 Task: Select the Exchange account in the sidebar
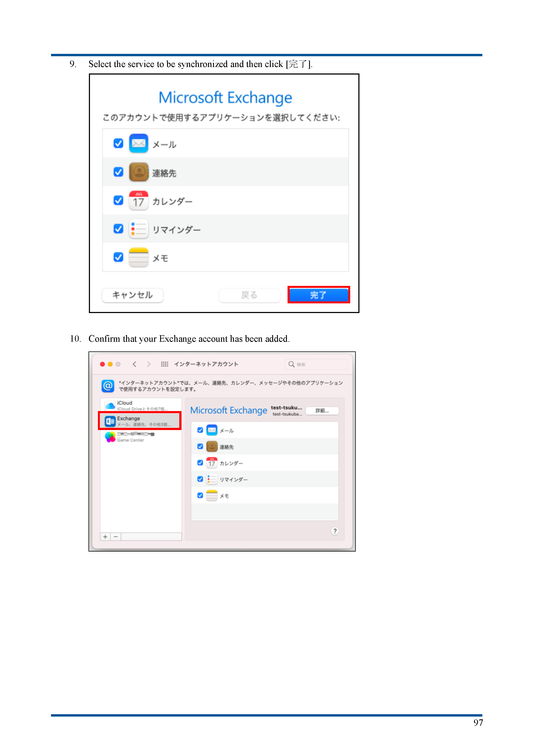[140, 421]
